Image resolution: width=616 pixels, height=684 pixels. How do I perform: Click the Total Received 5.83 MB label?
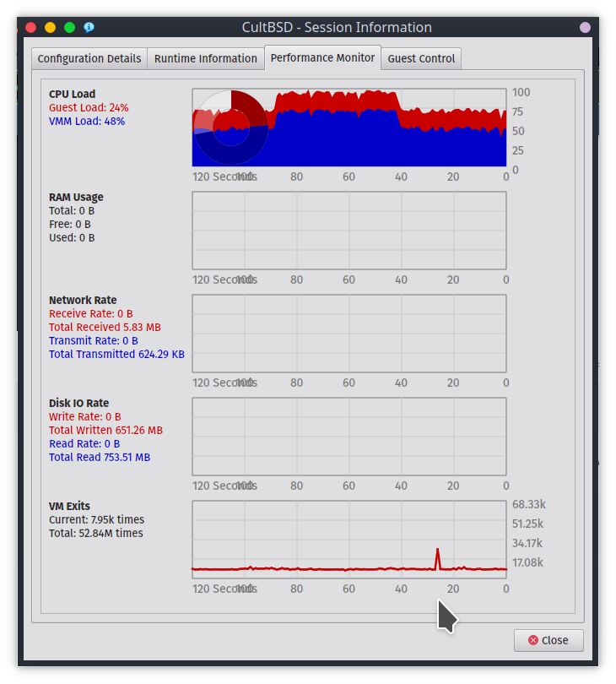click(105, 327)
